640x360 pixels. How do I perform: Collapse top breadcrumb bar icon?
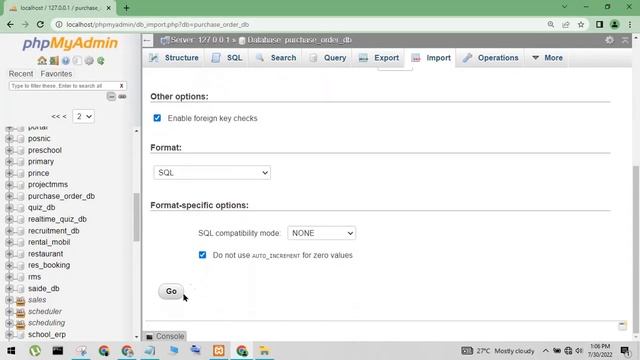pyautogui.click(x=625, y=40)
